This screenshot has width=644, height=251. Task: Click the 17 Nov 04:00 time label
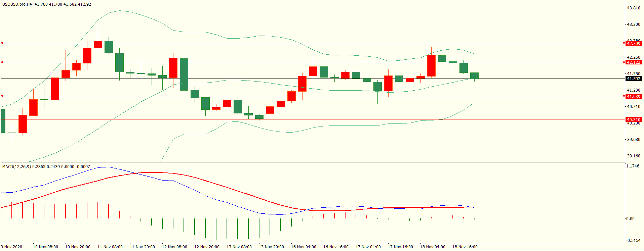368,247
